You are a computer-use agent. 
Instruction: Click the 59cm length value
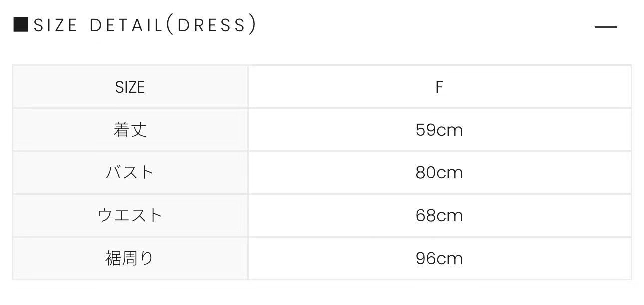(x=439, y=130)
